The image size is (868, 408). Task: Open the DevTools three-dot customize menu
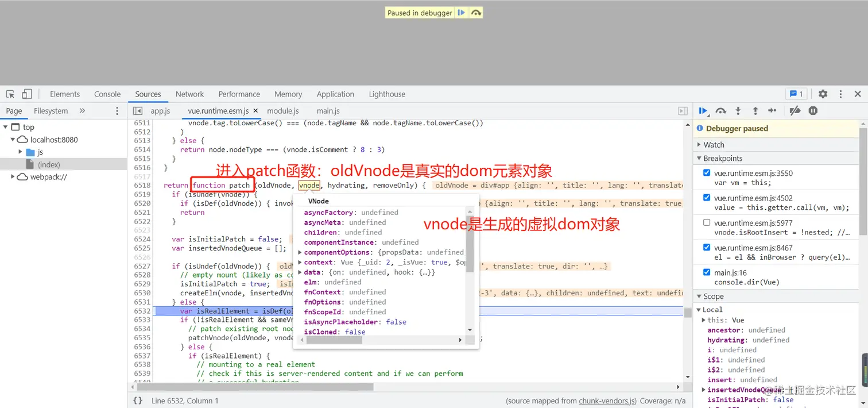click(840, 94)
